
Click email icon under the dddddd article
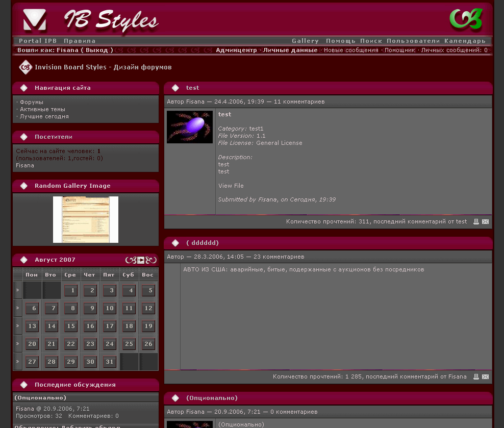(x=485, y=377)
